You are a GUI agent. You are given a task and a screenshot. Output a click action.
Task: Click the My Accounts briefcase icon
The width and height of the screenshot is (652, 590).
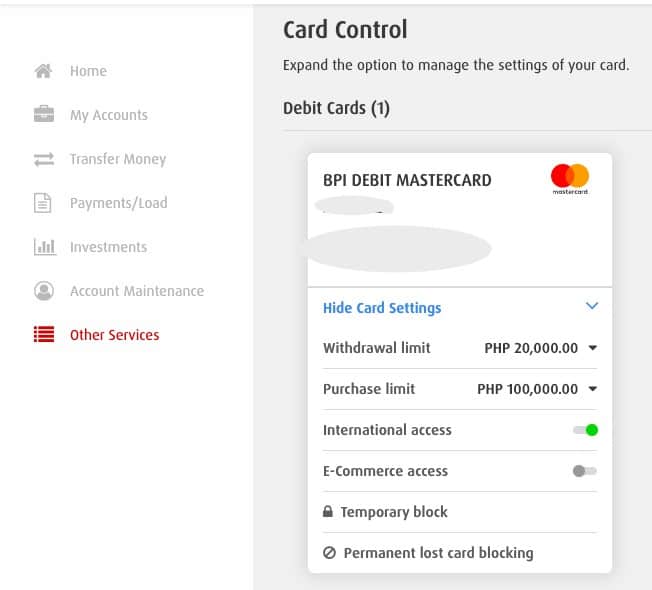click(43, 115)
